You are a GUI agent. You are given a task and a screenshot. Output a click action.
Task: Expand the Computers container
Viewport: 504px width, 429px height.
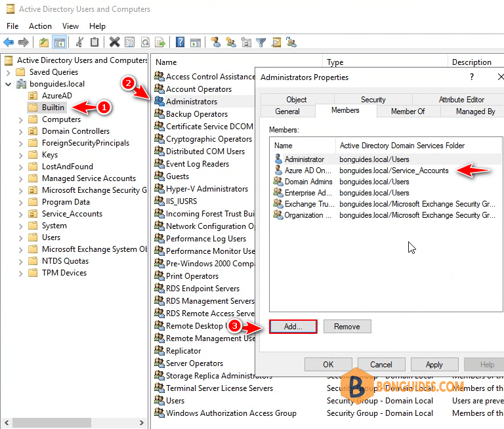click(x=20, y=120)
